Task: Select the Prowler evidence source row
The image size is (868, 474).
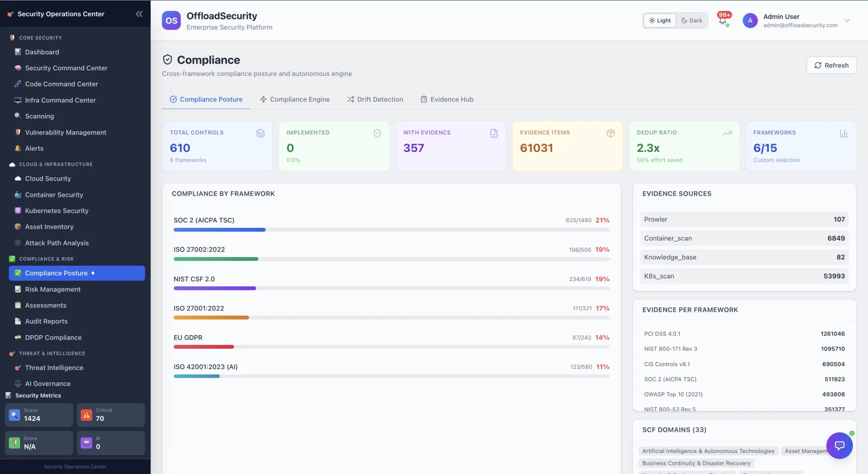Action: click(744, 220)
